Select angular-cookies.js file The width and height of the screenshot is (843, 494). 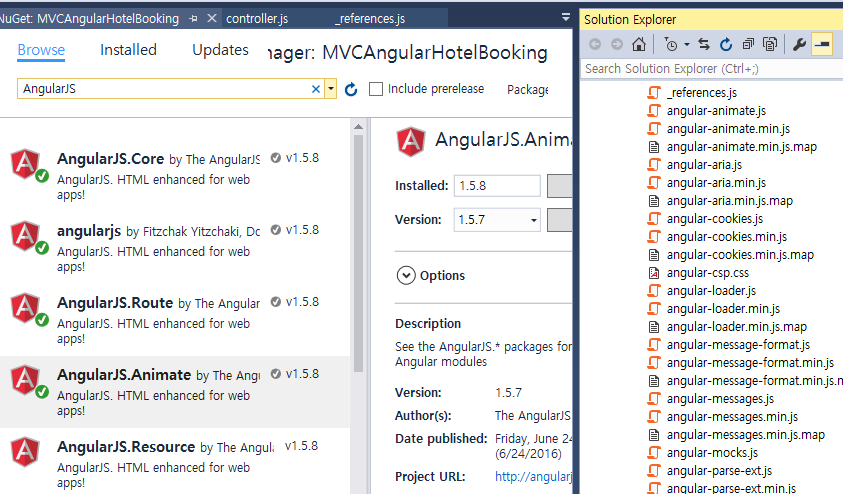point(715,219)
